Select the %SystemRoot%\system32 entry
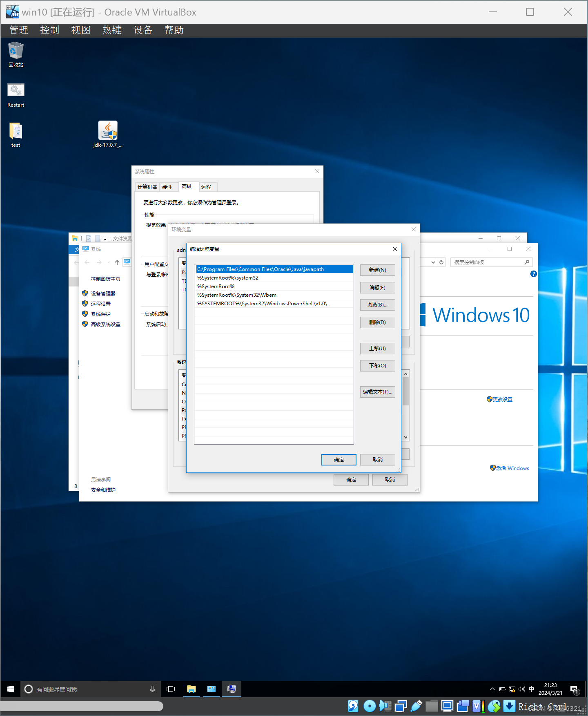 (x=274, y=278)
